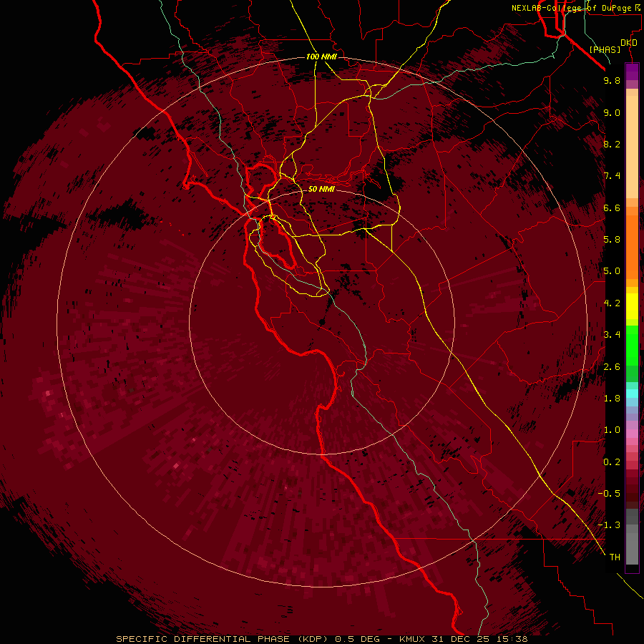Click the "DKD" label above the color scale

coord(629,43)
